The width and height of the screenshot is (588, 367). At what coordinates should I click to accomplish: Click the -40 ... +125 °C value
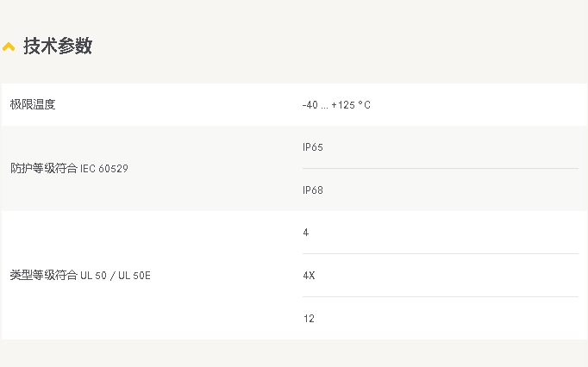[336, 105]
